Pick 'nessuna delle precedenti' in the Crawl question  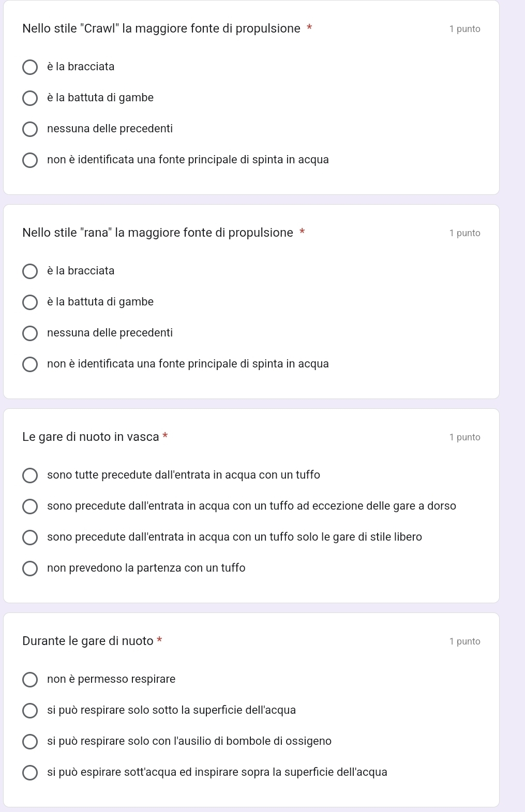point(30,129)
